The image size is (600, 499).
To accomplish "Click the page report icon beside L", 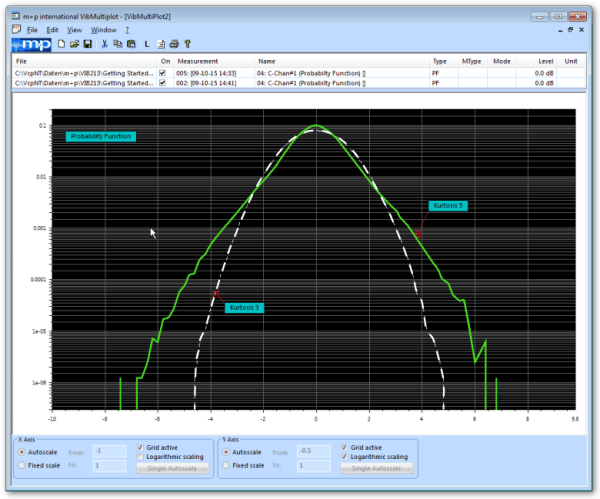I will pyautogui.click(x=161, y=44).
